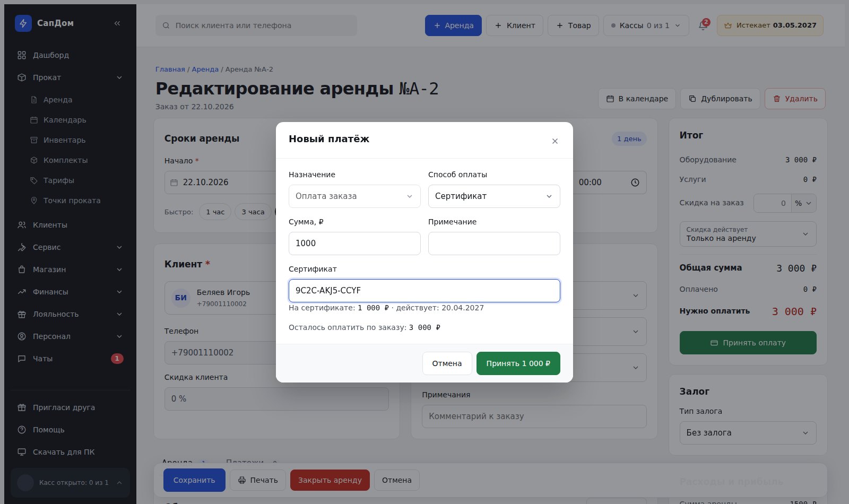Click Принять 1 000 ₽ button
The height and width of the screenshot is (504, 849).
point(518,363)
